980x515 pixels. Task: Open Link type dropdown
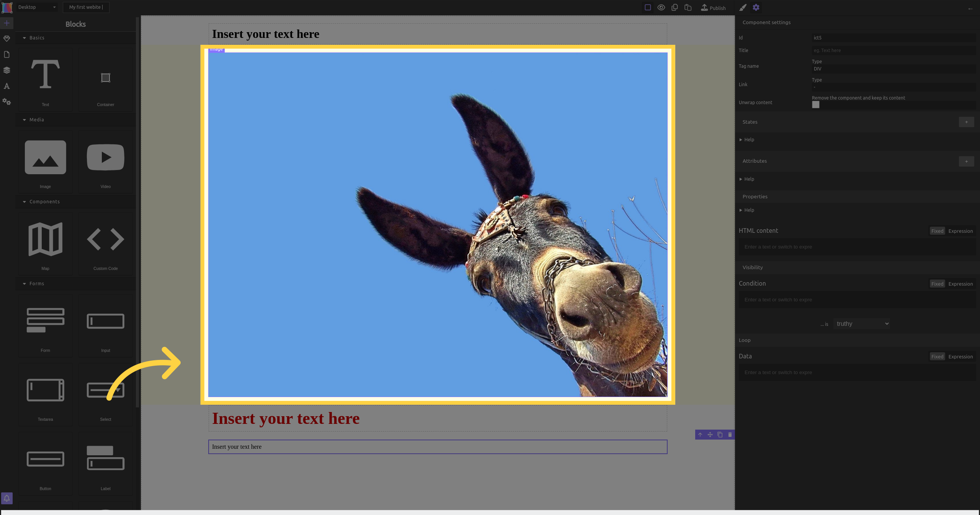pyautogui.click(x=893, y=87)
